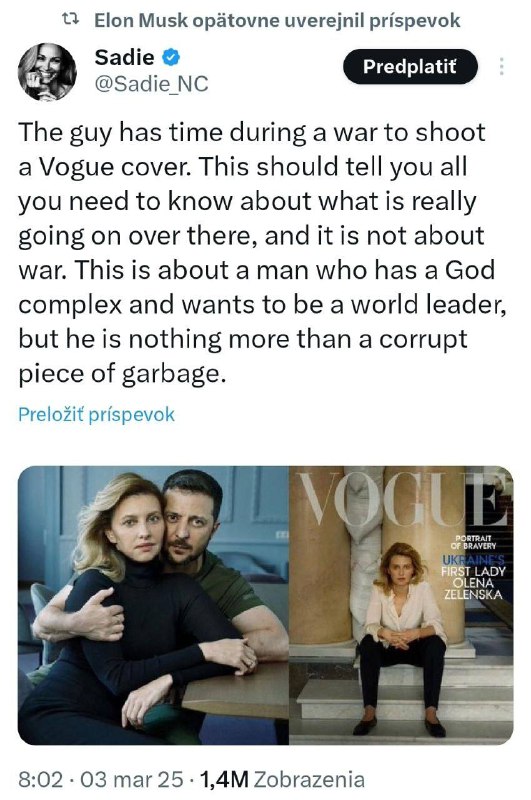Viewport: 531px width, 800px height.
Task: Click the blue verified badge next to Sadie
Action: 171,57
